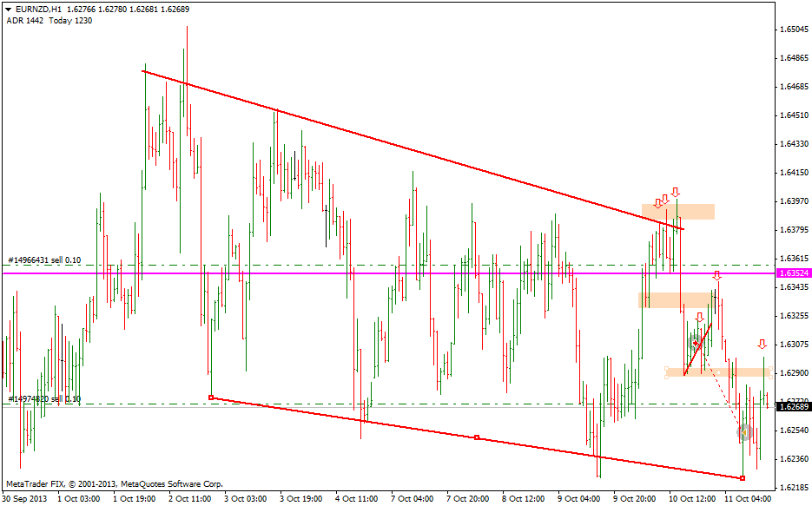
Task: Select the #14966431 sell 0.10 order label
Action: (43, 260)
